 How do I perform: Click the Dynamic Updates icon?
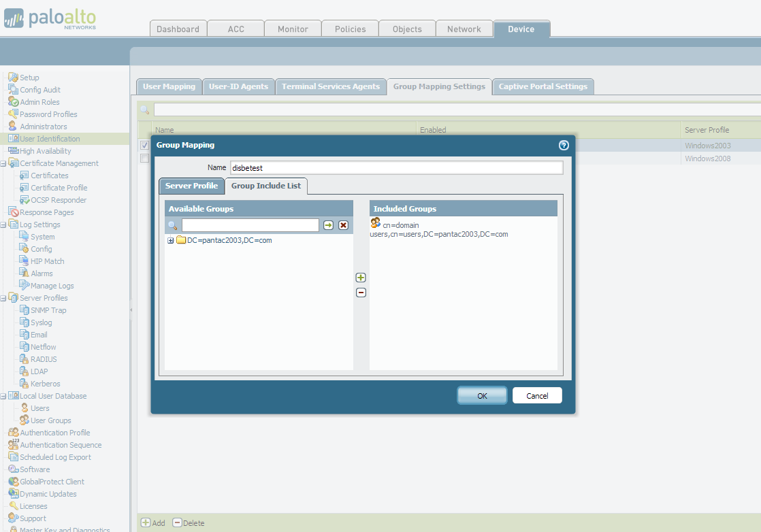coord(13,493)
